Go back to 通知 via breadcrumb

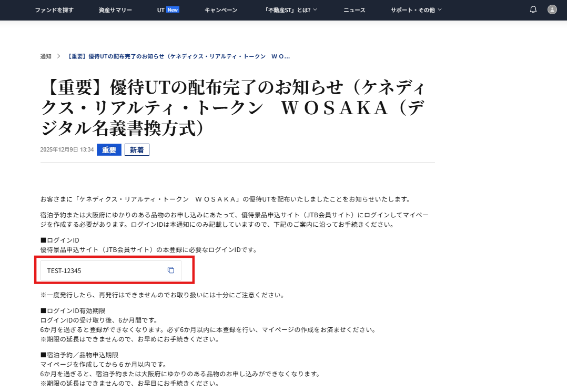coord(46,56)
